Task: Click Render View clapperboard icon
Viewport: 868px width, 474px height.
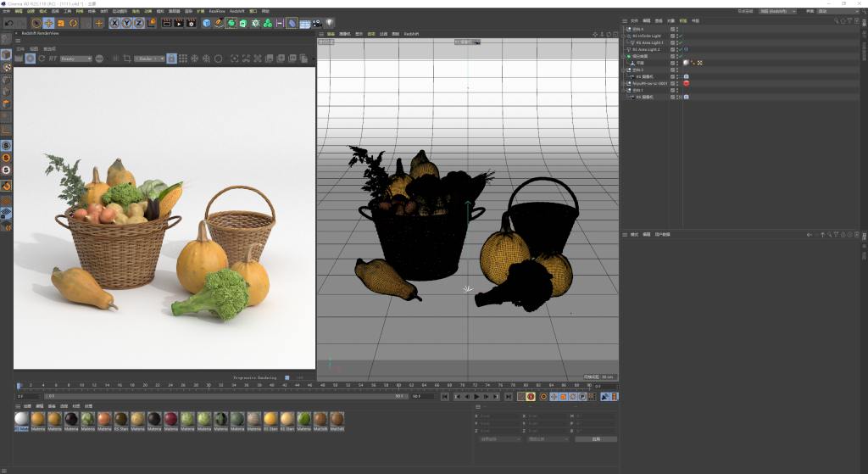Action: click(167, 23)
